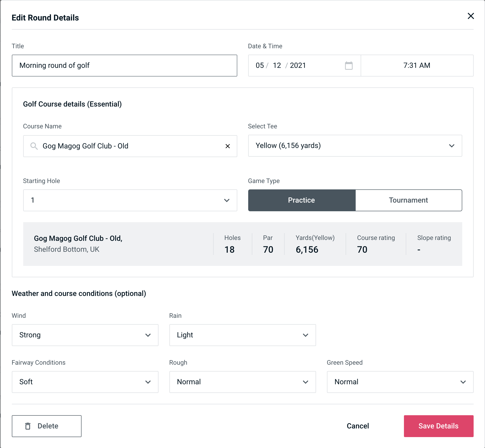Click the dropdown chevron for Starting Hole
Viewport: 485px width, 448px height.
click(x=227, y=200)
